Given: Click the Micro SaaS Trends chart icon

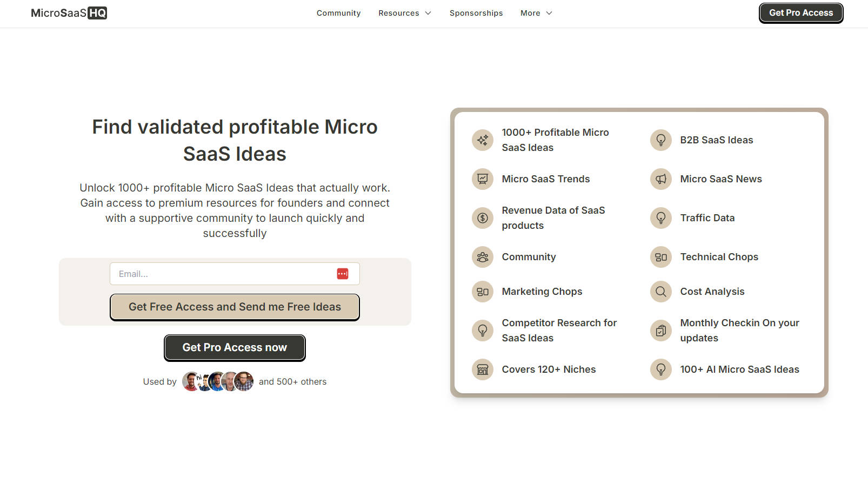Looking at the screenshot, I should (482, 179).
